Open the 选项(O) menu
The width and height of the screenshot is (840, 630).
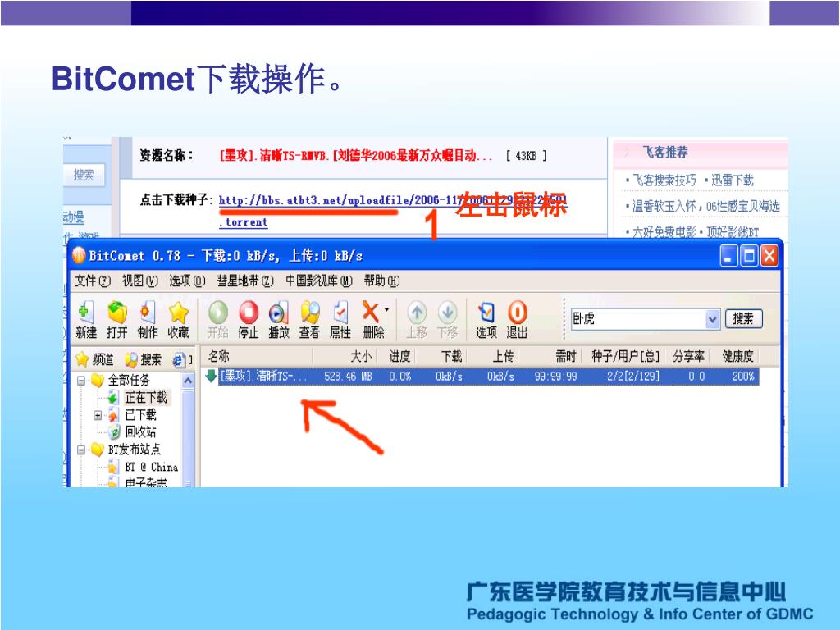tap(187, 281)
